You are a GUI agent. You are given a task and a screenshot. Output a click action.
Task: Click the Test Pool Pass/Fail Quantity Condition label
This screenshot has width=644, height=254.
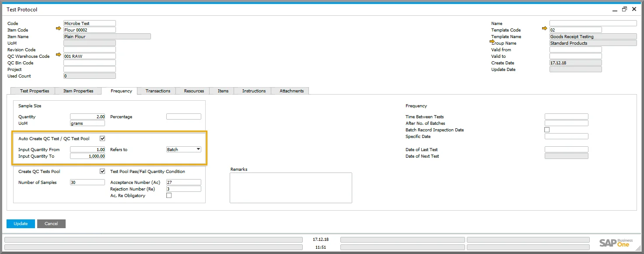[147, 171]
